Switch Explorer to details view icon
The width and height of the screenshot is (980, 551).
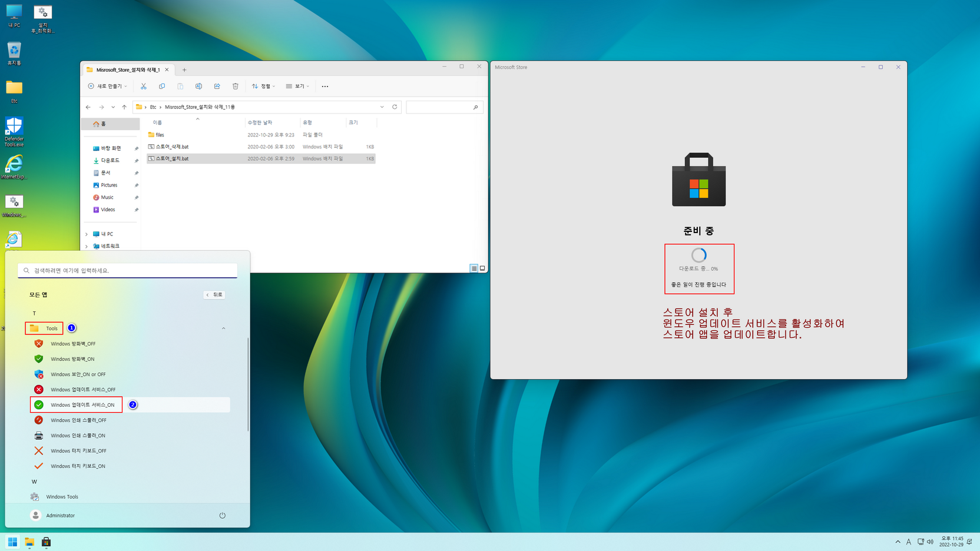click(474, 268)
